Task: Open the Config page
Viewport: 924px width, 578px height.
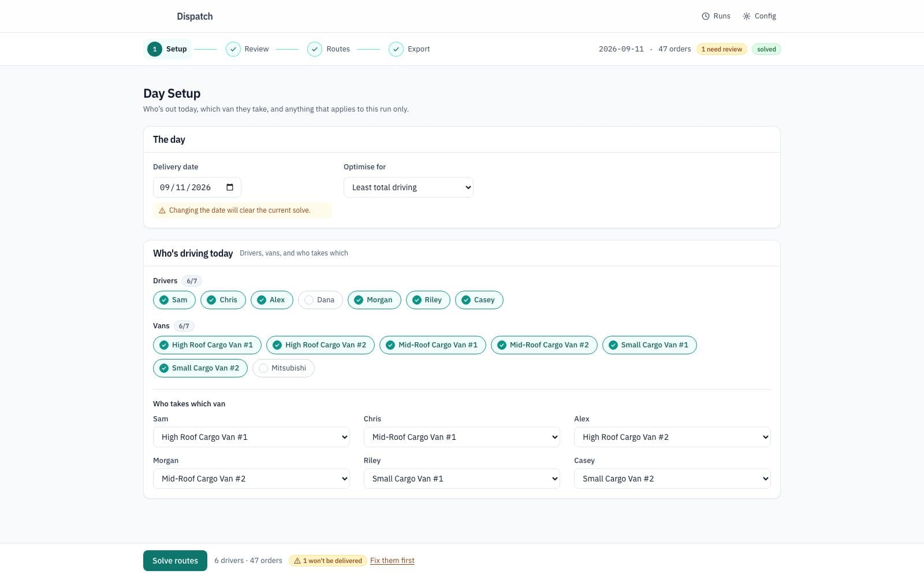Action: 759,16
